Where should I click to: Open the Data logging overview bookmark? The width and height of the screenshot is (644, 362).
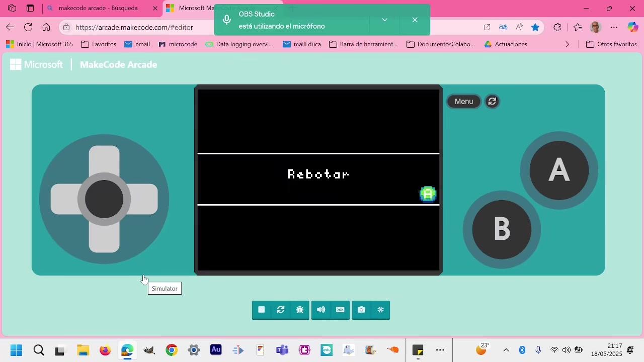tap(239, 44)
